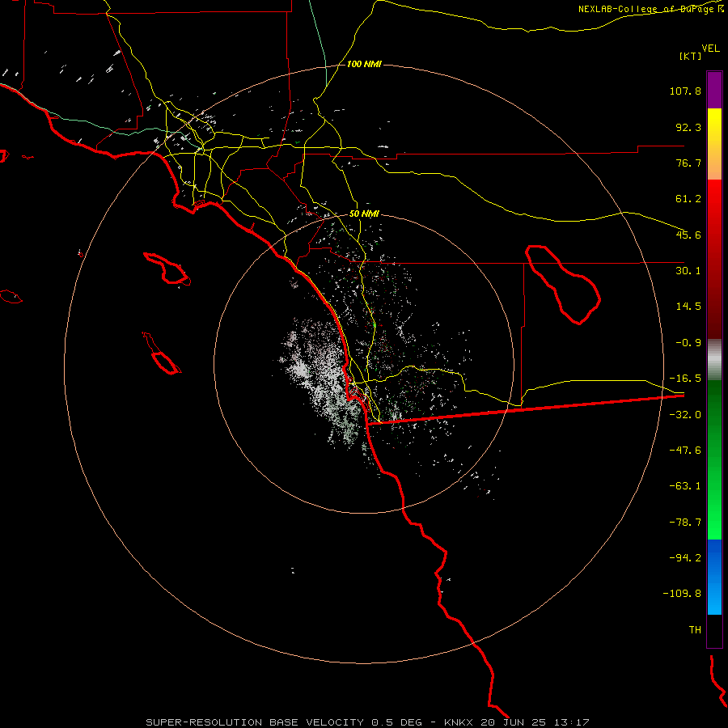Click the 14.5 scale value
The width and height of the screenshot is (728, 728).
pyautogui.click(x=688, y=307)
